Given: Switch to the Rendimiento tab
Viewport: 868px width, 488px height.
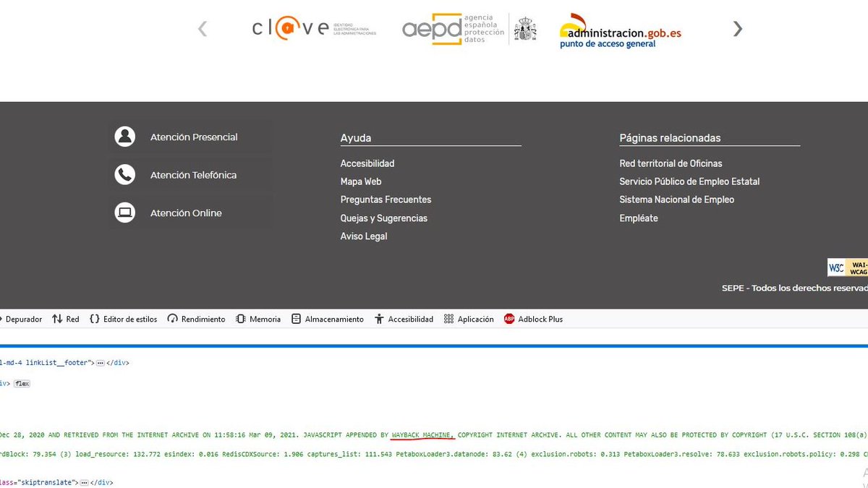Looking at the screenshot, I should point(196,319).
